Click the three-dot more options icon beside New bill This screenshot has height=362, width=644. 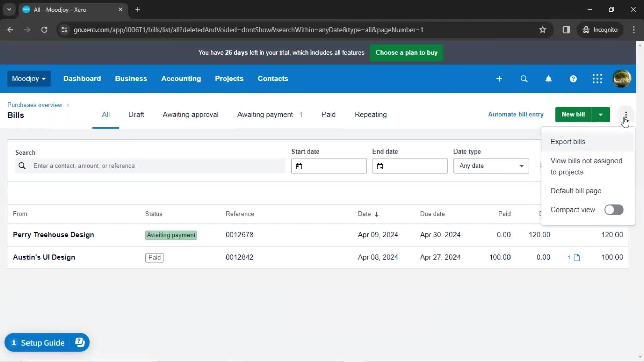coord(626,115)
